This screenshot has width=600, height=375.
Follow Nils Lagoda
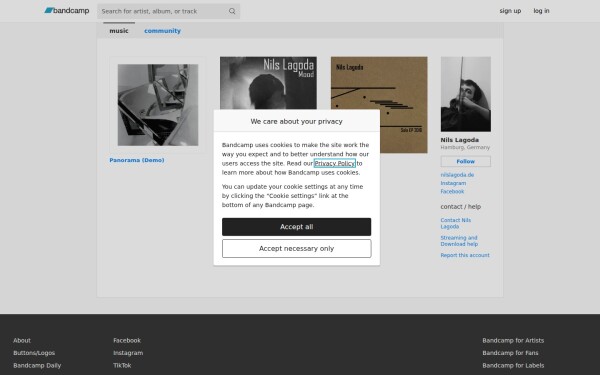(466, 161)
